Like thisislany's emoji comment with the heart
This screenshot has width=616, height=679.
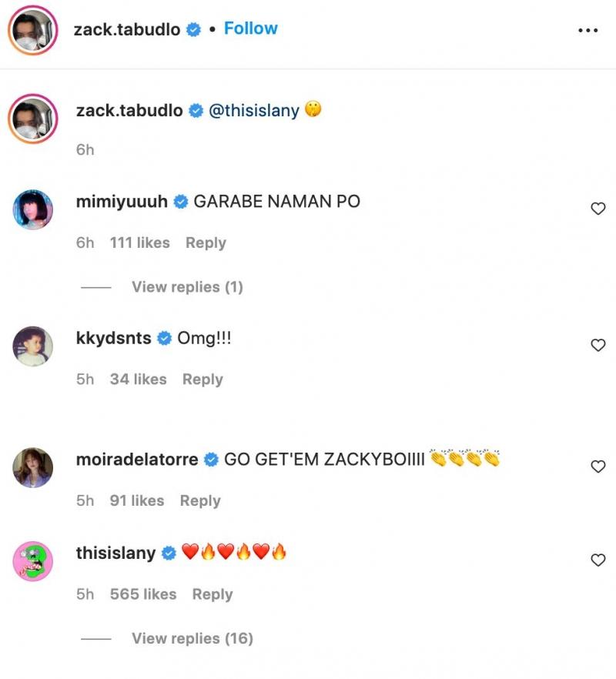click(x=598, y=560)
